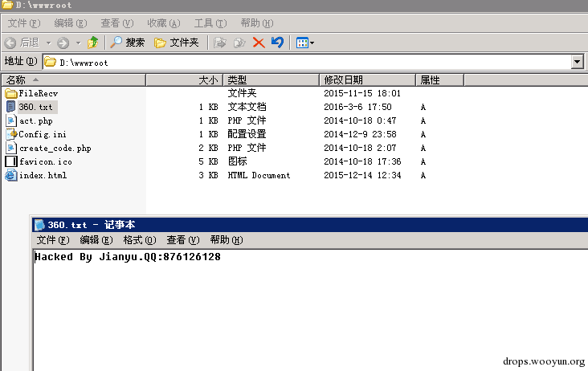Open the Explorer 收藏(A) menu
This screenshot has width=588, height=371.
(x=163, y=23)
